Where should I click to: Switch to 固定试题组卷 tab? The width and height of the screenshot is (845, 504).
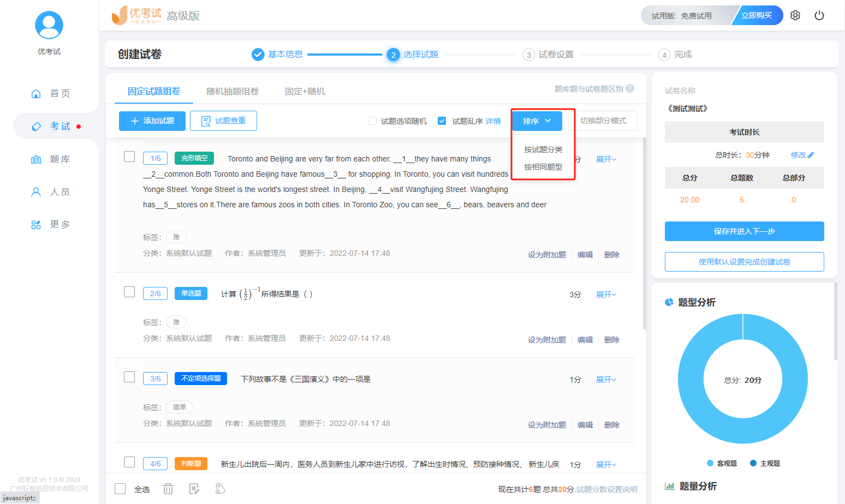(x=154, y=91)
